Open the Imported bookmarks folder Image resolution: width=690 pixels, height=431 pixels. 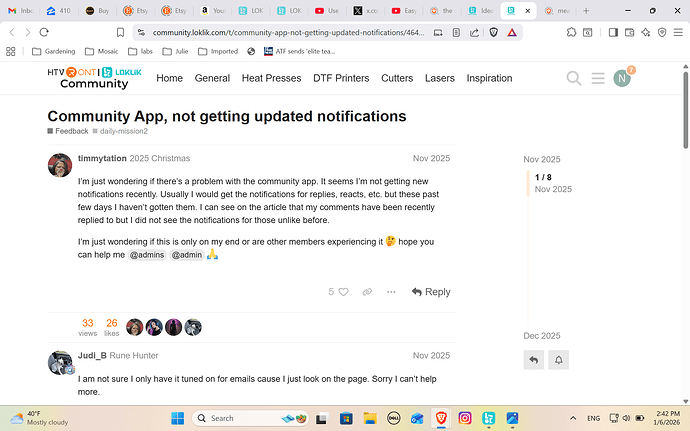(x=218, y=52)
